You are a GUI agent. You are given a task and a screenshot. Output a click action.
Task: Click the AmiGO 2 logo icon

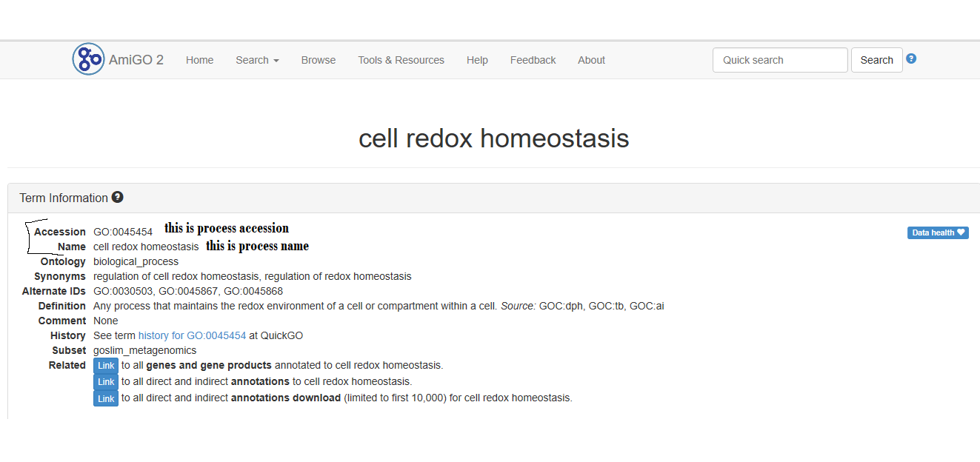(88, 59)
